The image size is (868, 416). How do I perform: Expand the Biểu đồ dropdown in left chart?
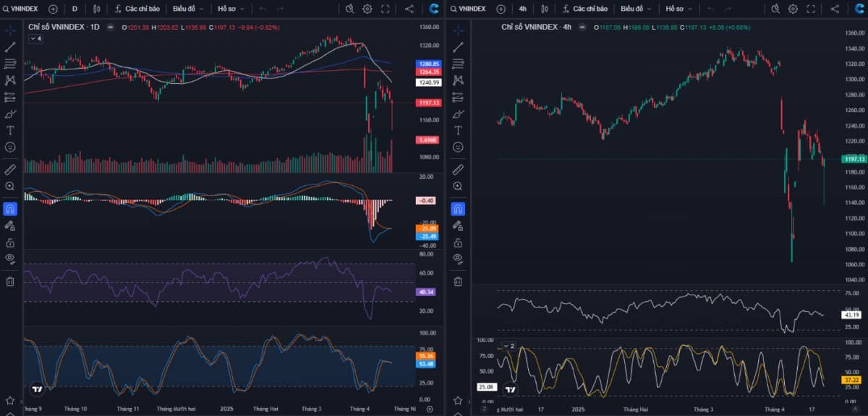pos(188,9)
